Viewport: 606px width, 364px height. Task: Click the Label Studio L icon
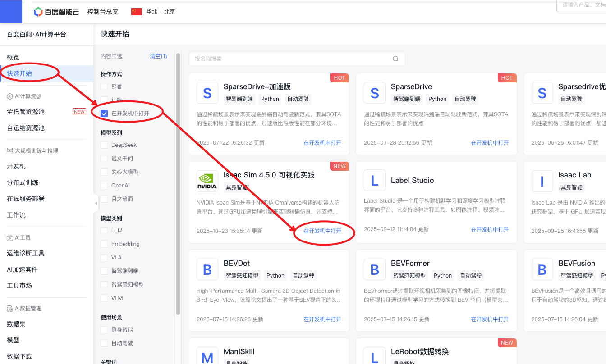(x=374, y=181)
